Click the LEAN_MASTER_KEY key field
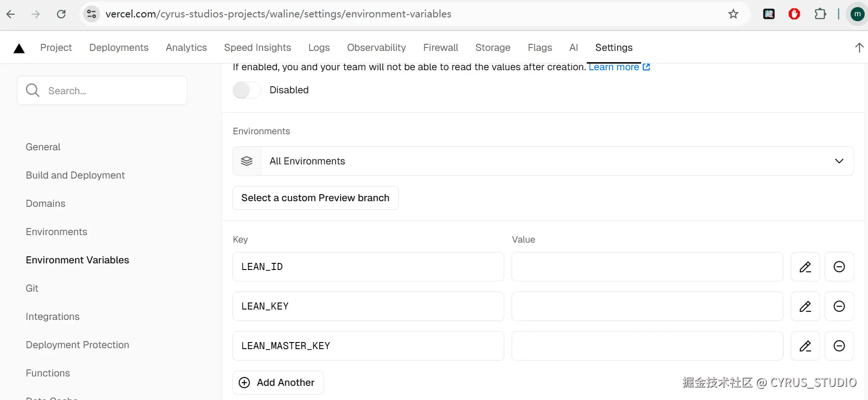 tap(368, 346)
